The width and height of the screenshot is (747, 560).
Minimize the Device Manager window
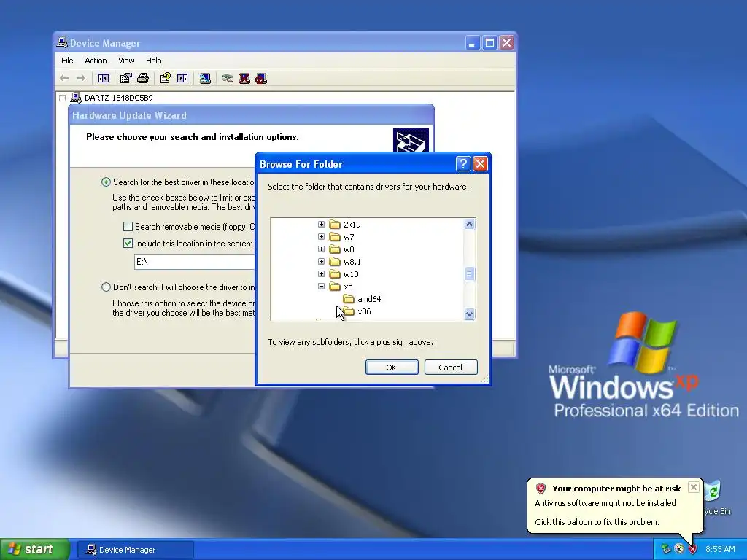coord(472,43)
